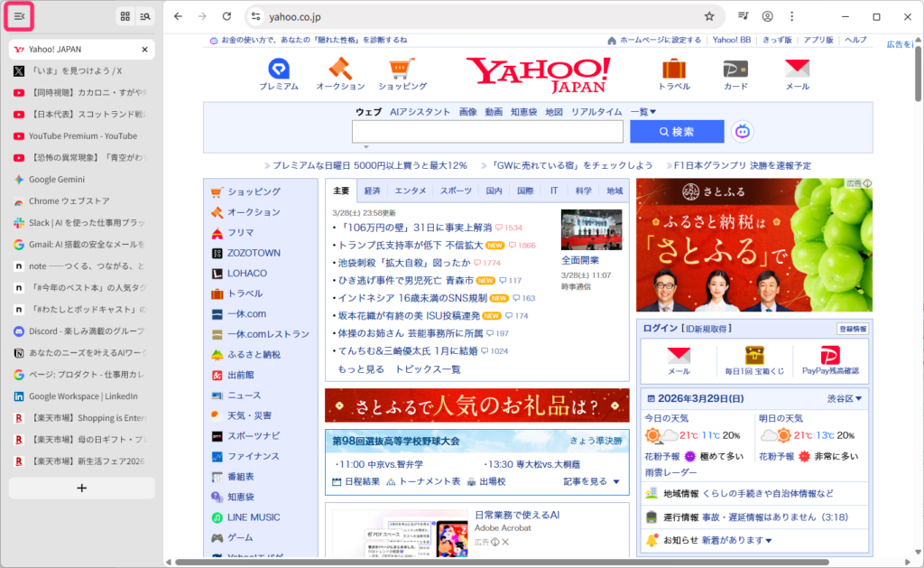Select the 経済 news tab
924x568 pixels.
[373, 191]
